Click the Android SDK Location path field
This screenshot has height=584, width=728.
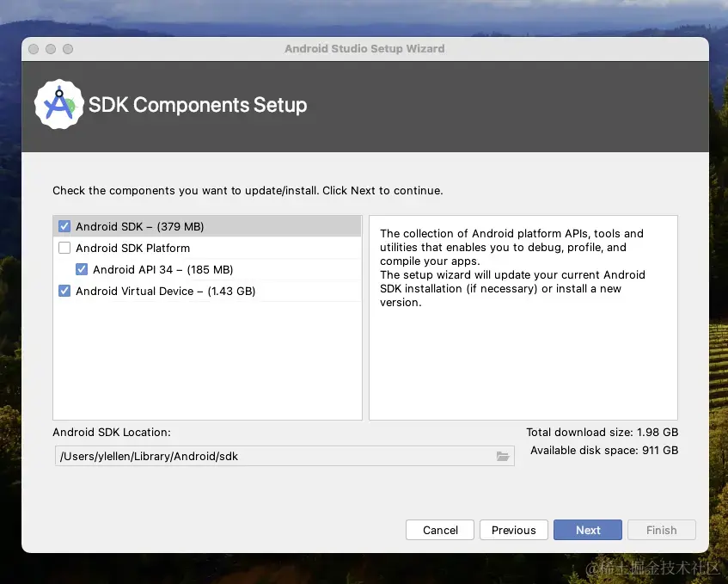pos(284,456)
